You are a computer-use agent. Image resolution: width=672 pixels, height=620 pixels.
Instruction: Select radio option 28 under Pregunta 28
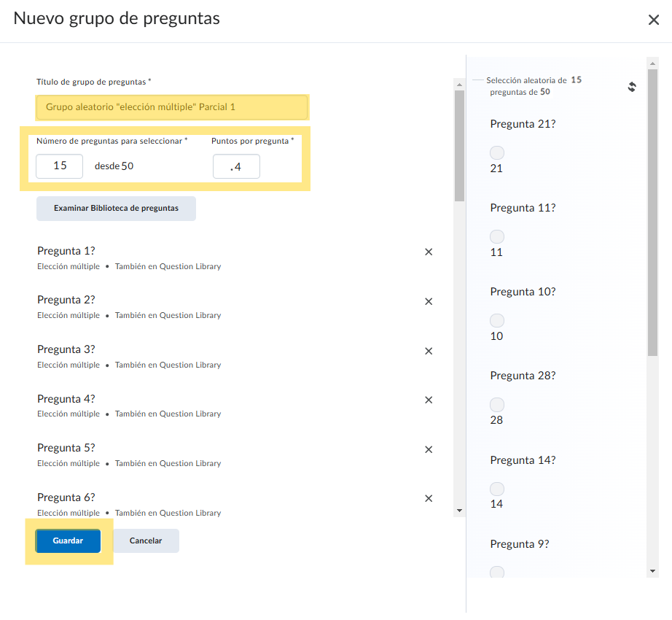[x=497, y=405]
